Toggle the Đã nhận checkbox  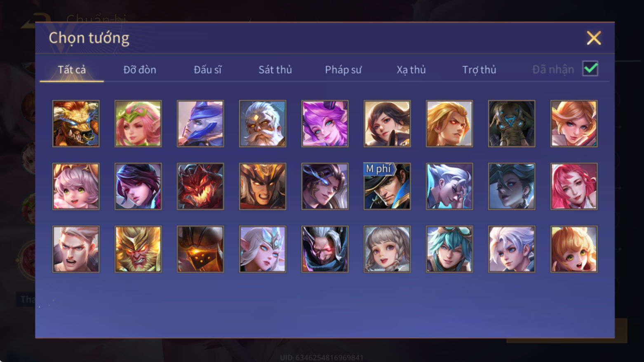[x=590, y=69]
